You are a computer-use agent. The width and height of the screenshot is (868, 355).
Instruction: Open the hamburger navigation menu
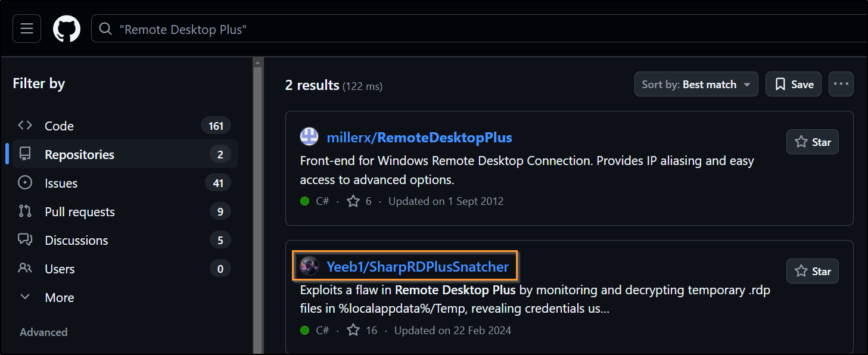[x=27, y=29]
